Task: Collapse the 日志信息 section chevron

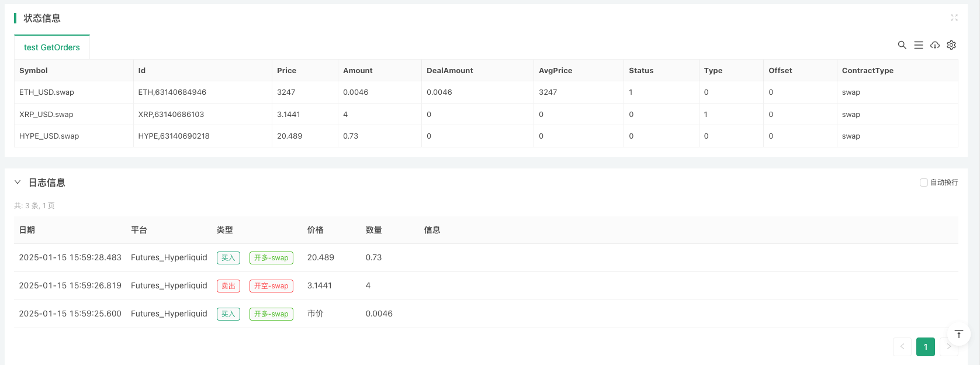Action: click(x=18, y=182)
